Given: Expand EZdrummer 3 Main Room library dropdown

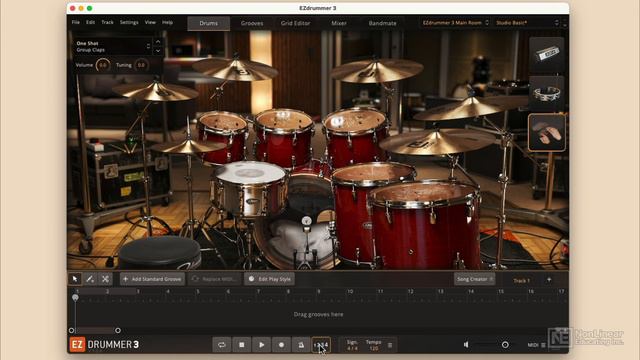Looking at the screenshot, I should pyautogui.click(x=456, y=23).
